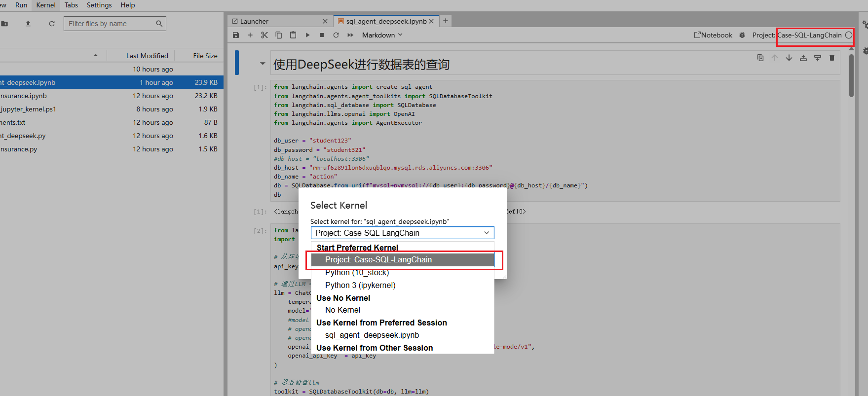The width and height of the screenshot is (868, 396).
Task: Restart kernel and run all cells icon
Action: [350, 35]
